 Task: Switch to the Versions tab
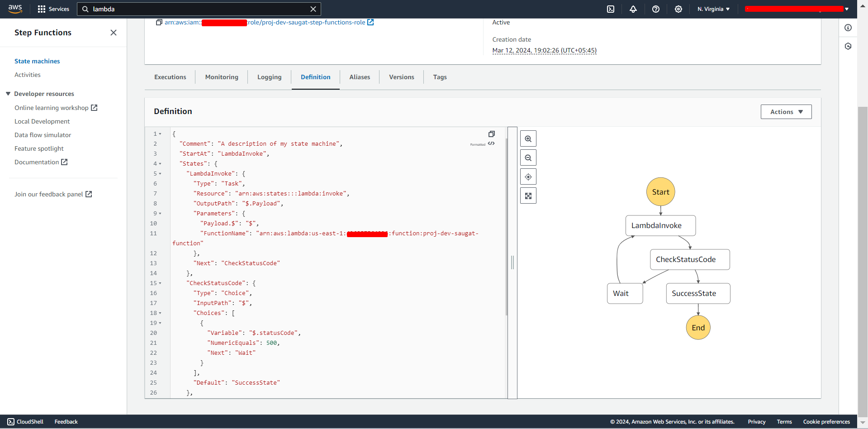tap(402, 77)
